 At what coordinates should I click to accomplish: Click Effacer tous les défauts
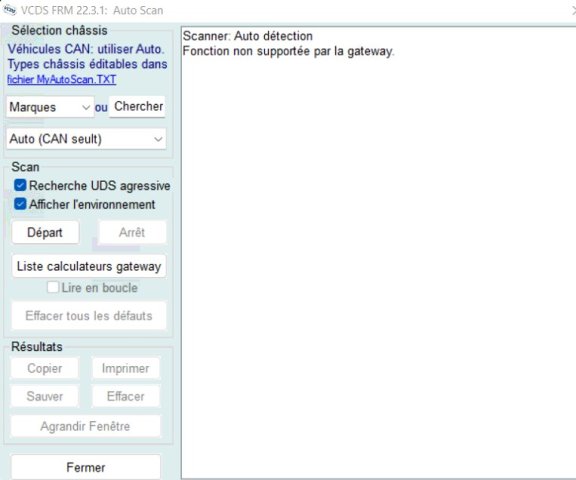[x=89, y=315]
